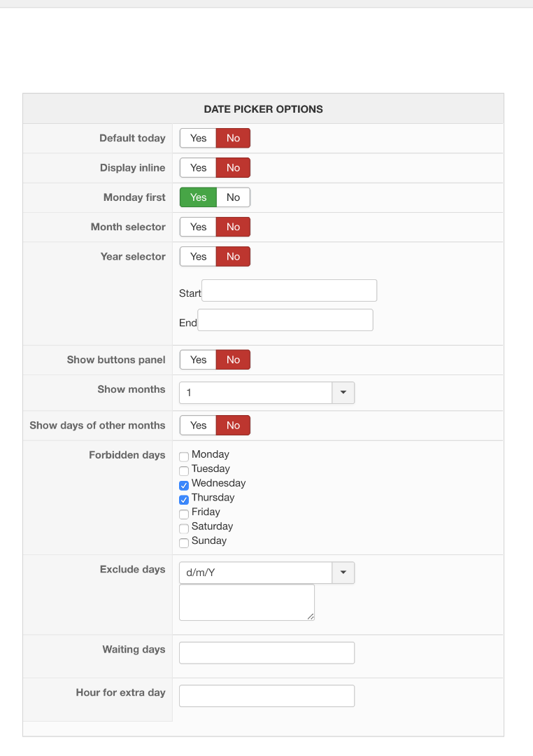Click the d/m/Y format combo box
Image resolution: width=533 pixels, height=756 pixels.
coord(255,573)
